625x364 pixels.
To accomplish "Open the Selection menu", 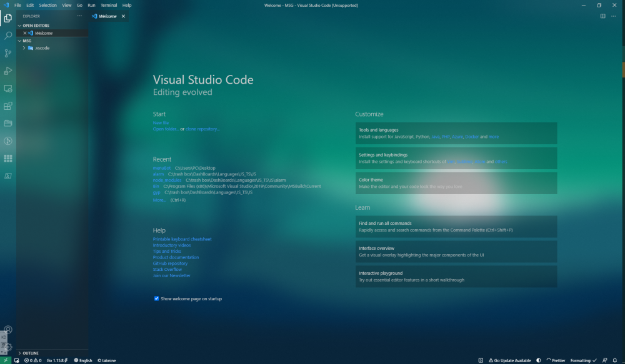I will 48,5.
